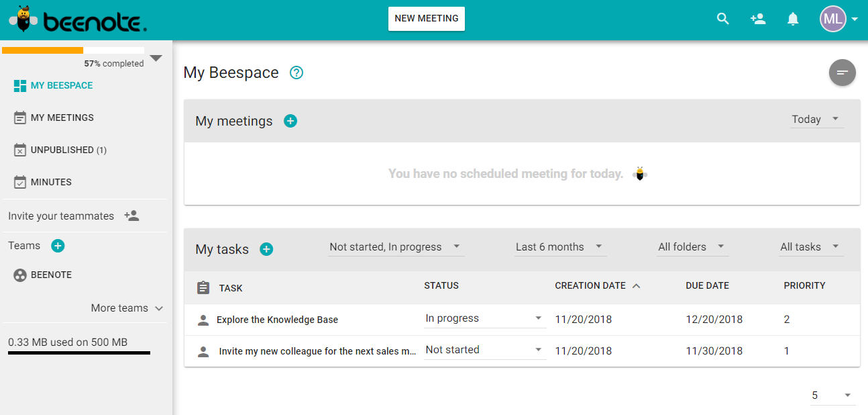Image resolution: width=868 pixels, height=415 pixels.
Task: Open the Minutes section
Action: point(51,182)
